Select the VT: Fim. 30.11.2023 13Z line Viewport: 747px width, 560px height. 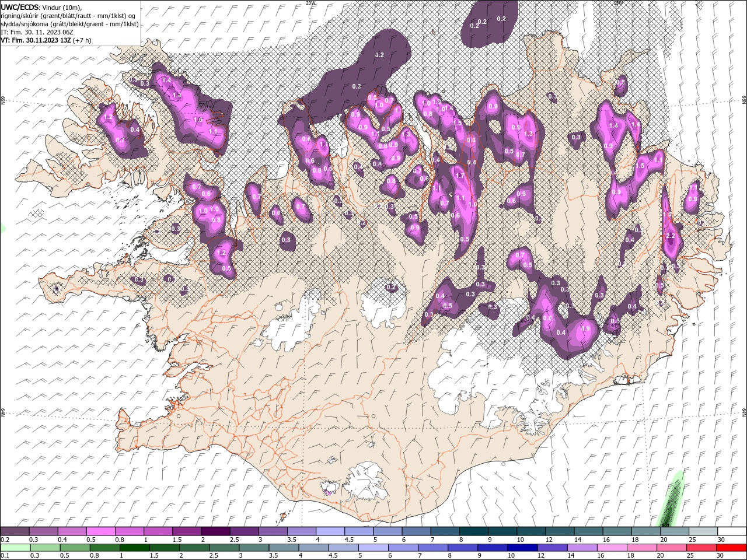click(46, 40)
